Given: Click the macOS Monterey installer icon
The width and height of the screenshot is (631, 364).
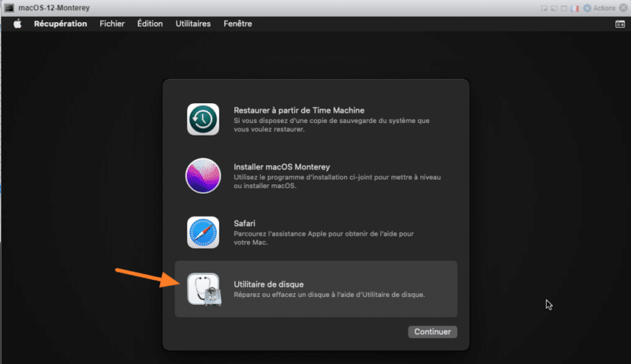Looking at the screenshot, I should pos(203,176).
